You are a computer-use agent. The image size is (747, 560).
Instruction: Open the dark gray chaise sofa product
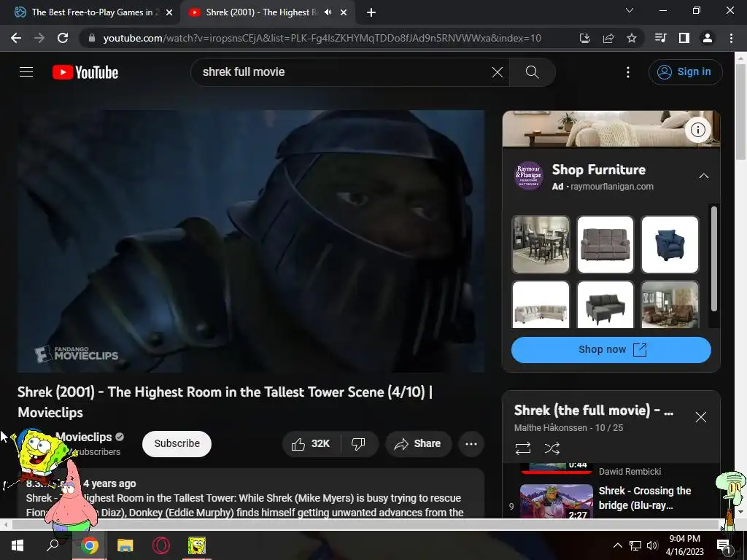605,305
